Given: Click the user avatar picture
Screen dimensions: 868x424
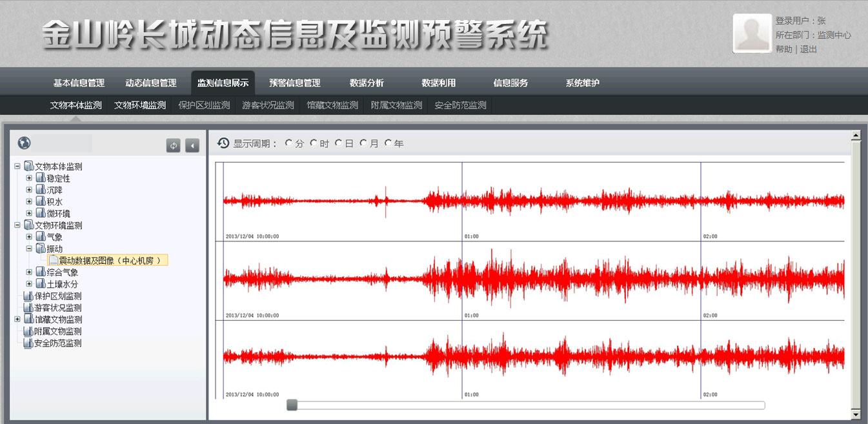Looking at the screenshot, I should coord(752,34).
